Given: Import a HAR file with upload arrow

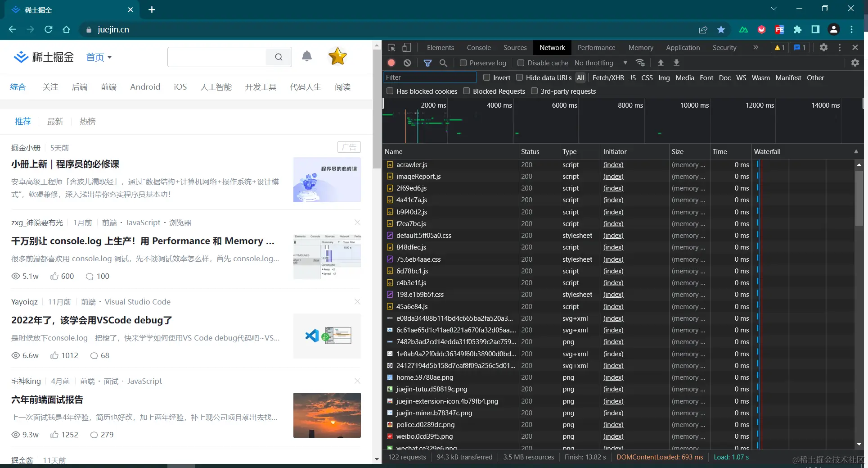Looking at the screenshot, I should coord(661,63).
